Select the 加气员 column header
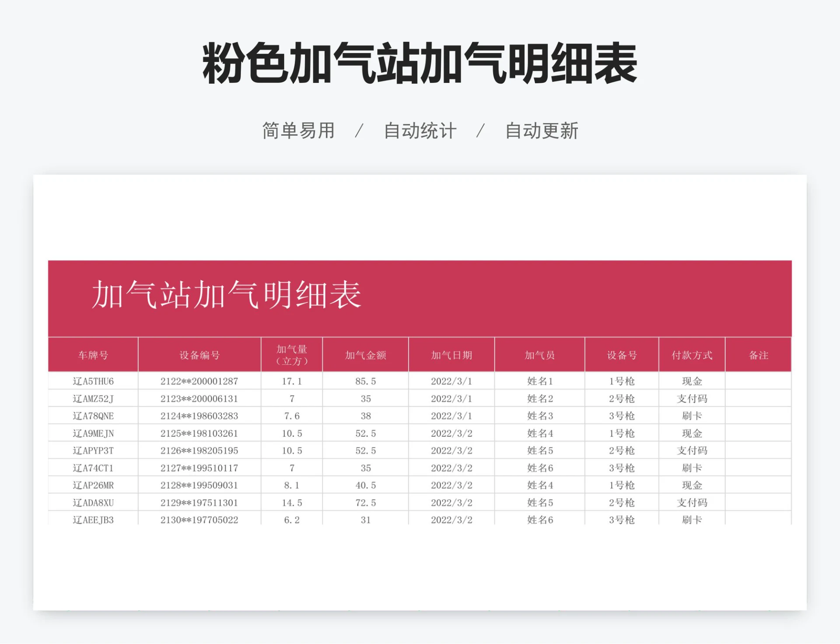 539,355
